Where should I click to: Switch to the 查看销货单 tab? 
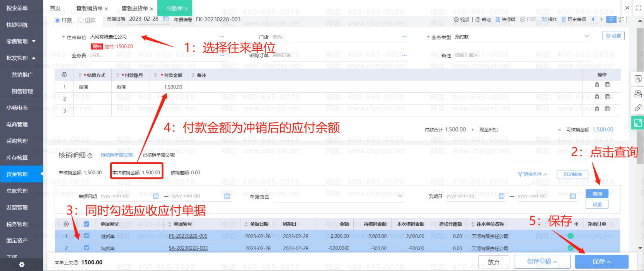pyautogui.click(x=89, y=8)
